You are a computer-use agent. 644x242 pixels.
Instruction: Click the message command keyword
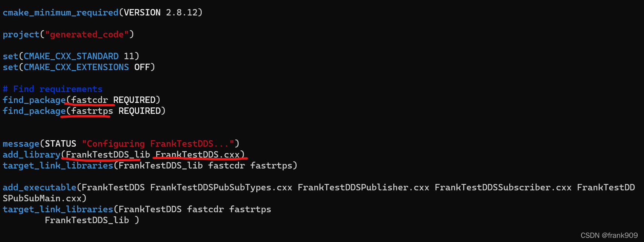pos(21,144)
